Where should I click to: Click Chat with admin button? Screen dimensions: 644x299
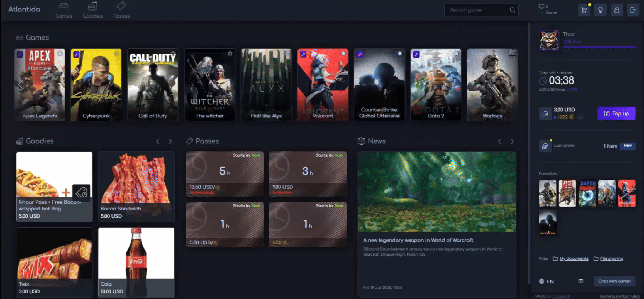[x=614, y=281]
